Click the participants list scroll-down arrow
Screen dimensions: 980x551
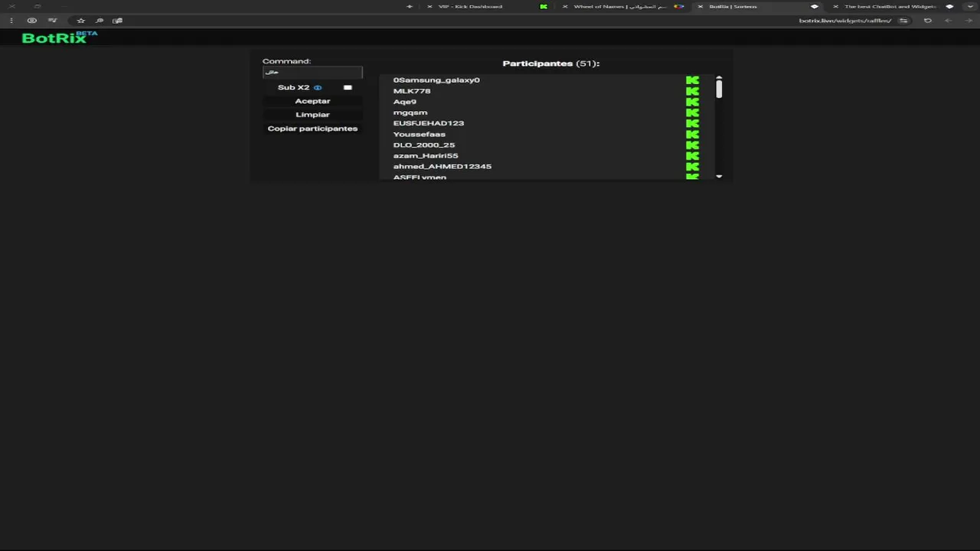click(x=719, y=177)
